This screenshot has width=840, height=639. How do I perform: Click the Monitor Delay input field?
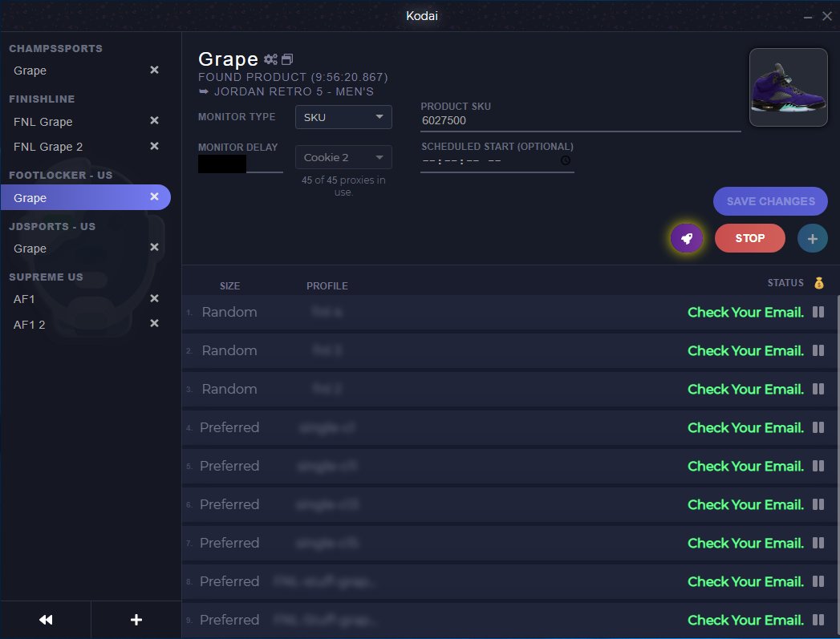click(x=240, y=164)
